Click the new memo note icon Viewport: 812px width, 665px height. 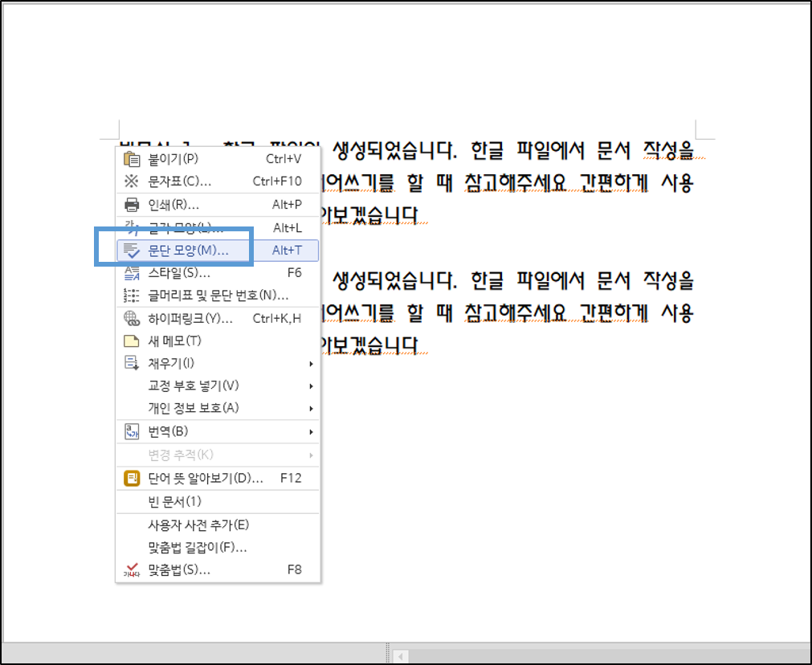132,341
